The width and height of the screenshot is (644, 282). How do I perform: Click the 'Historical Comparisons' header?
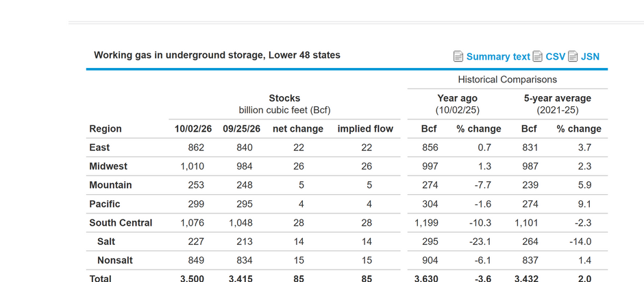tap(507, 80)
